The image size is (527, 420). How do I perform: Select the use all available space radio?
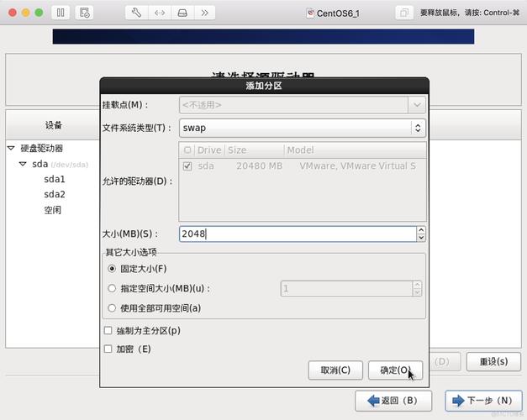coord(112,308)
